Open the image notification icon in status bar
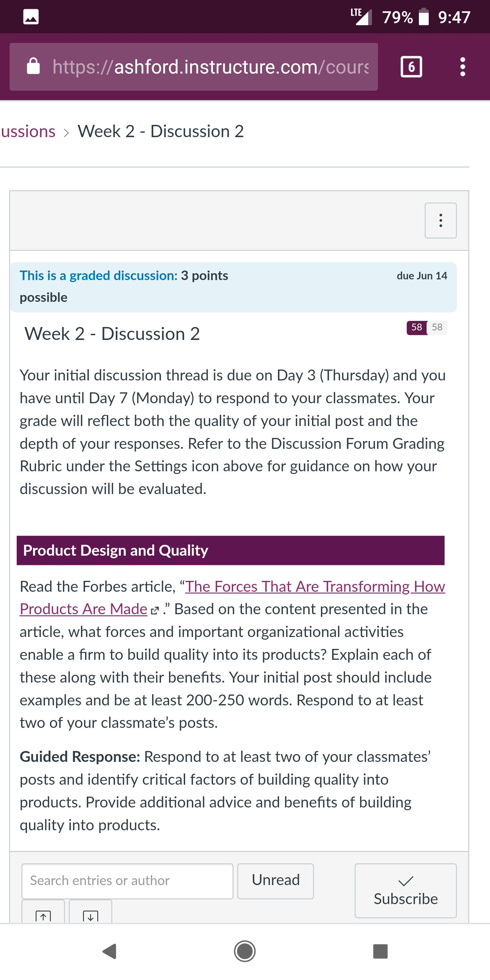 pyautogui.click(x=31, y=17)
